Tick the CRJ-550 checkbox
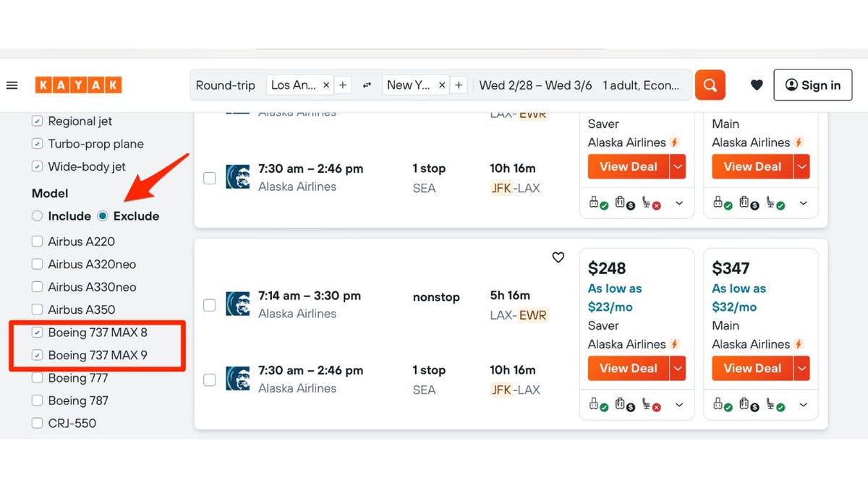The height and width of the screenshot is (488, 868). click(x=37, y=423)
